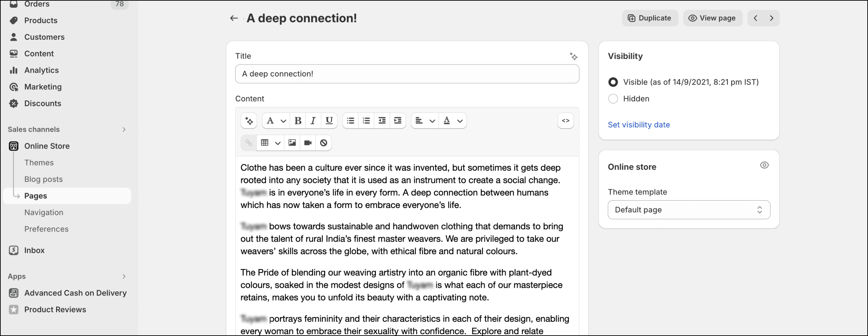The image size is (868, 336).
Task: Open Customers in the sidebar
Action: [44, 37]
